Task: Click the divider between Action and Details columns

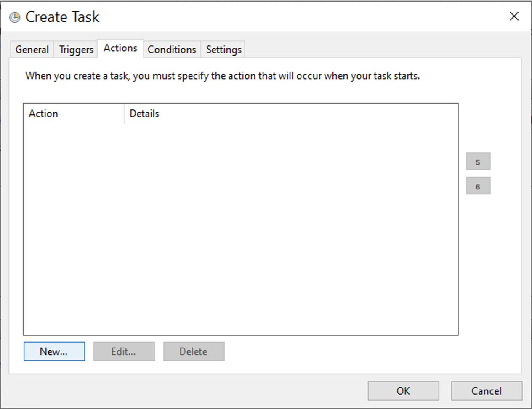Action: point(124,114)
